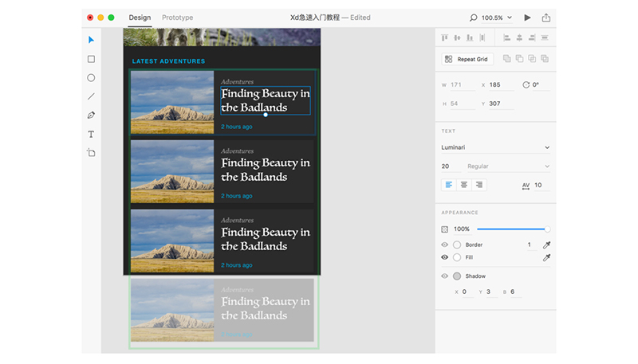Image resolution: width=638 pixels, height=364 pixels.
Task: Click the Repeat Grid button
Action: [467, 59]
